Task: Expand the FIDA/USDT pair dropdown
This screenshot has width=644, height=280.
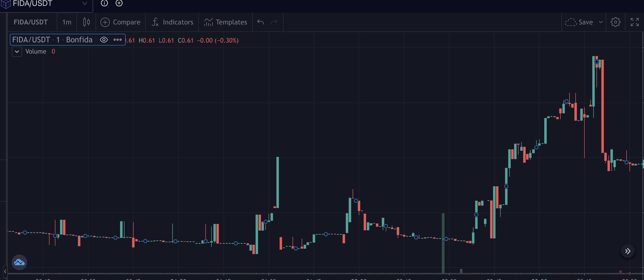Action: click(85, 3)
